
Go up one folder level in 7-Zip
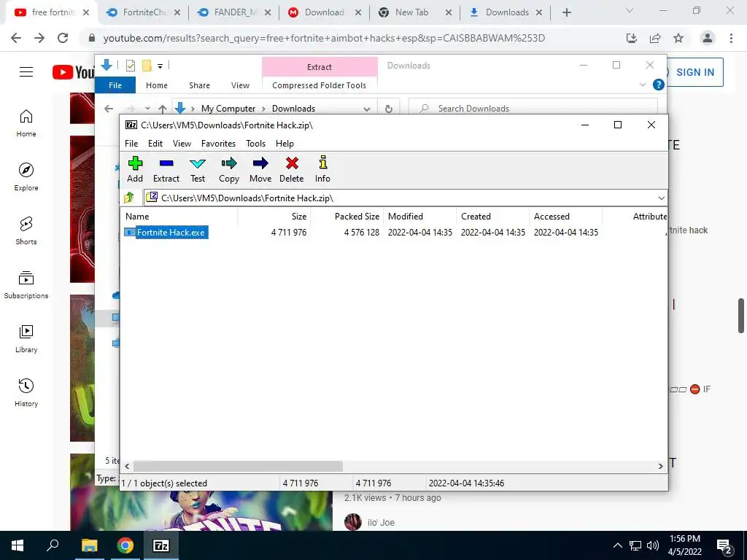click(129, 198)
